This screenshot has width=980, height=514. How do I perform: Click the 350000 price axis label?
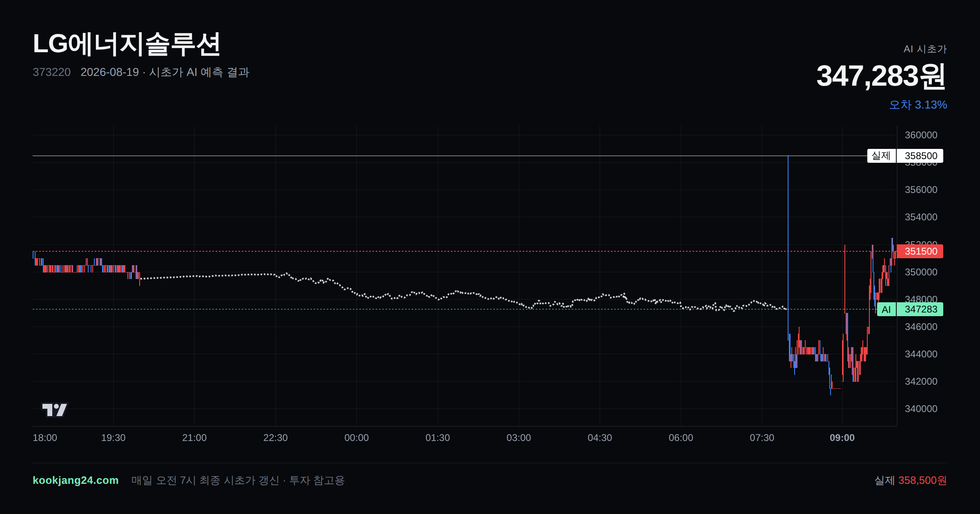[921, 272]
